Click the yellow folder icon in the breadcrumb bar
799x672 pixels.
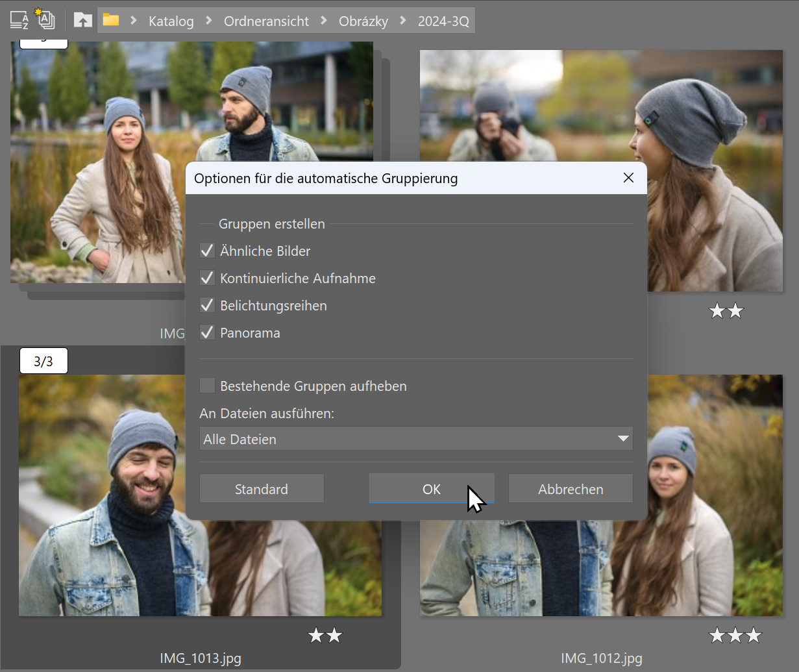(110, 20)
